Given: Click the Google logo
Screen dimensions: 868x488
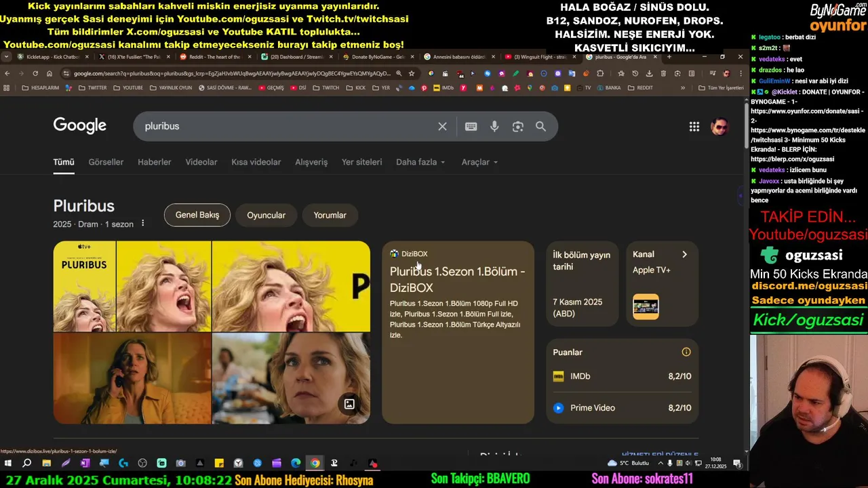Looking at the screenshot, I should coord(80,125).
